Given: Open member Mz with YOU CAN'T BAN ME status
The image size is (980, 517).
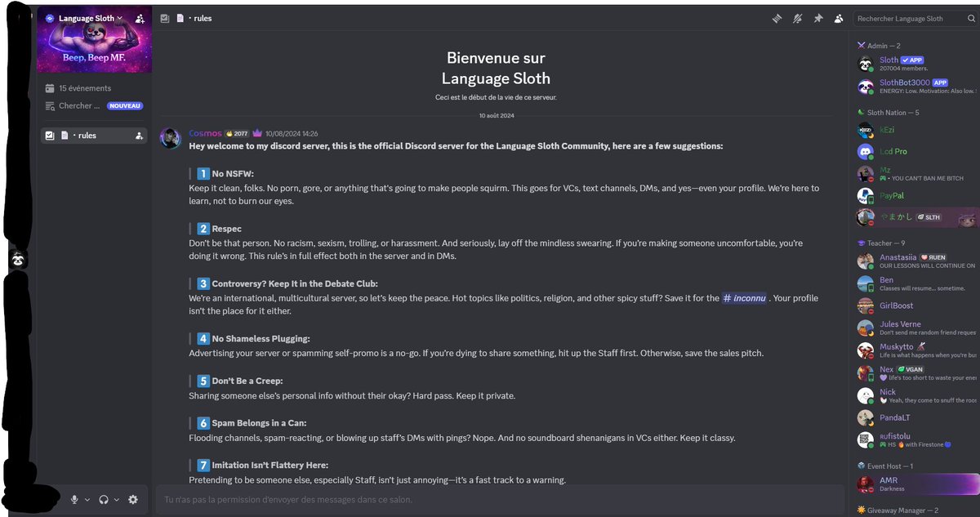Looking at the screenshot, I should pos(915,173).
